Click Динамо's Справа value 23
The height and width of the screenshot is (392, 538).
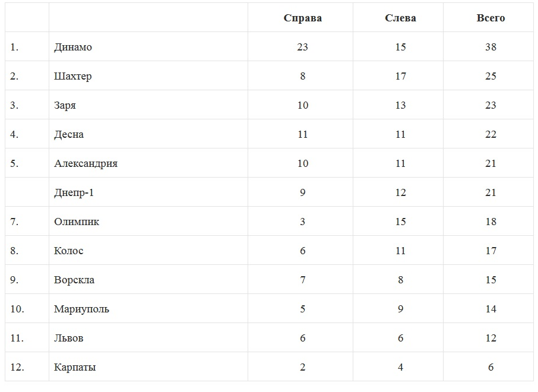302,47
